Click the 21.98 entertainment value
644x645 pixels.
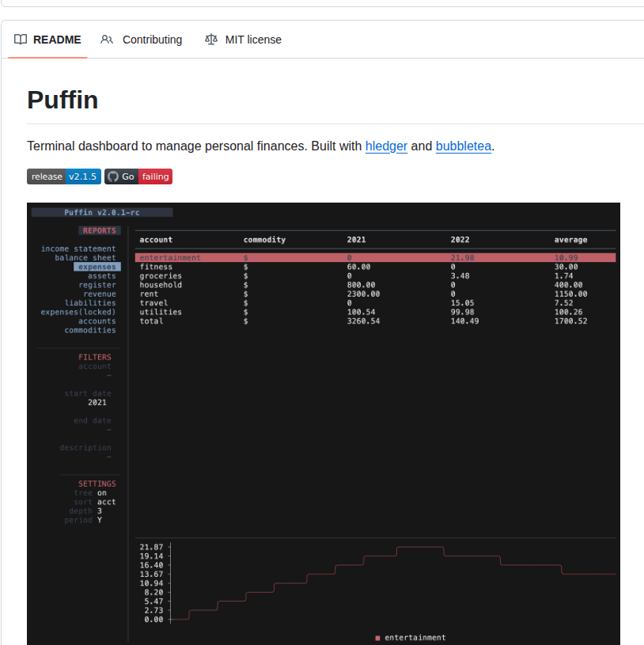462,257
